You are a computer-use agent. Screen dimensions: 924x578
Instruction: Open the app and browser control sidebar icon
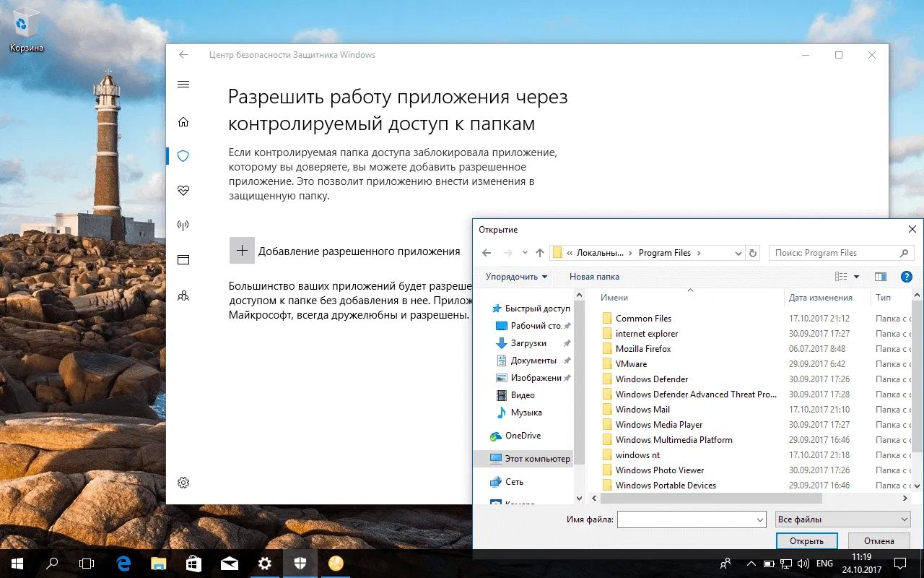click(x=183, y=259)
